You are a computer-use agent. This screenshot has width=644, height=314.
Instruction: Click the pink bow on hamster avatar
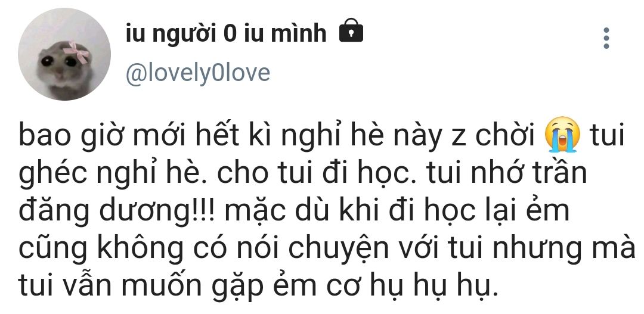[76, 52]
